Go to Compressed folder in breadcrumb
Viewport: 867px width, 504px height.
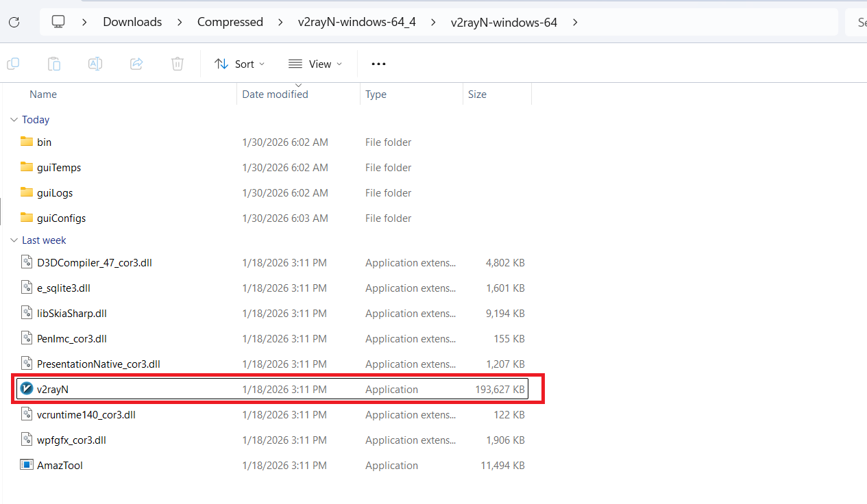coord(230,22)
